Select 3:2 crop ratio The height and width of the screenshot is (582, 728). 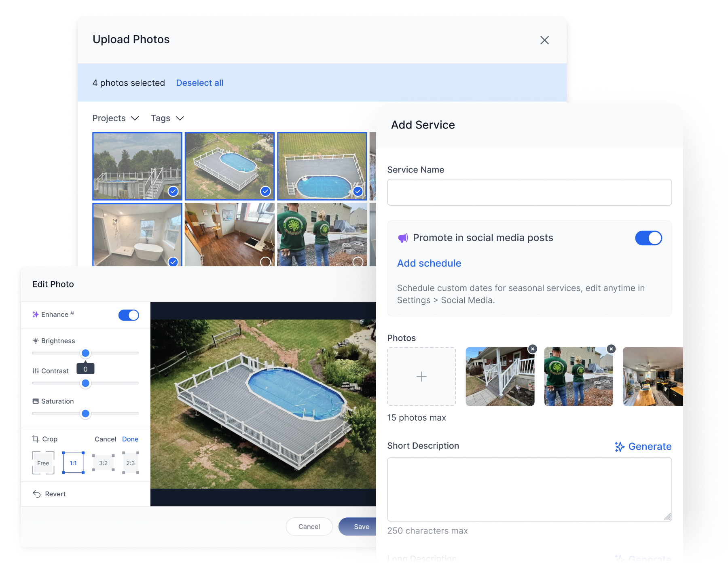pyautogui.click(x=103, y=463)
